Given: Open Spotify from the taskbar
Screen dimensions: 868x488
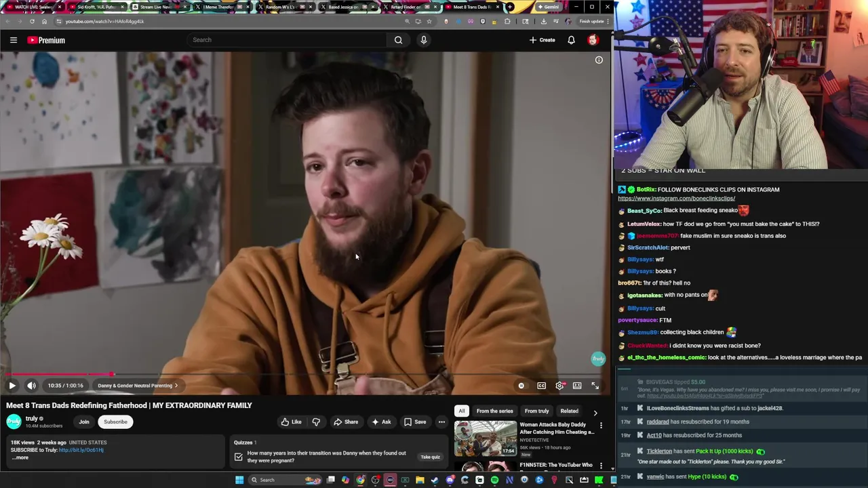Looking at the screenshot, I should 494,480.
